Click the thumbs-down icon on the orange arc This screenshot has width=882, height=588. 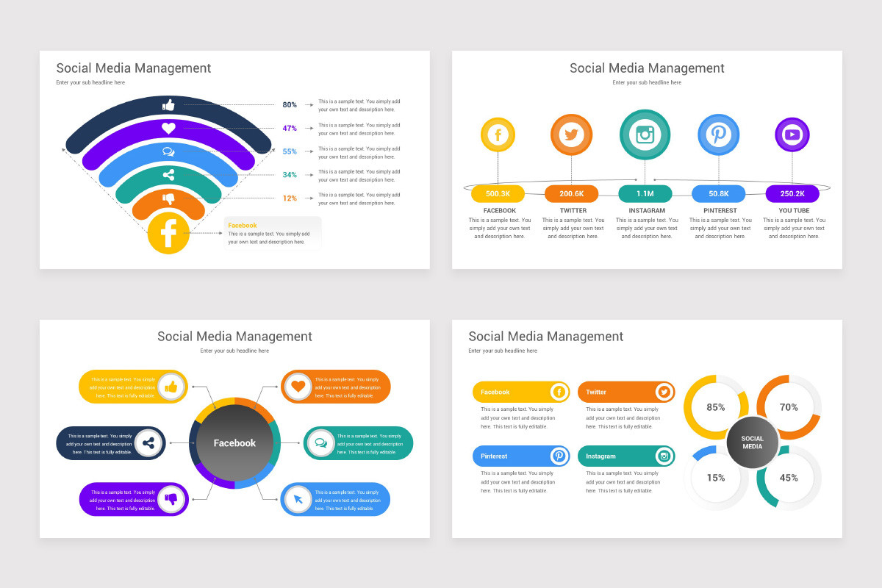click(x=168, y=198)
